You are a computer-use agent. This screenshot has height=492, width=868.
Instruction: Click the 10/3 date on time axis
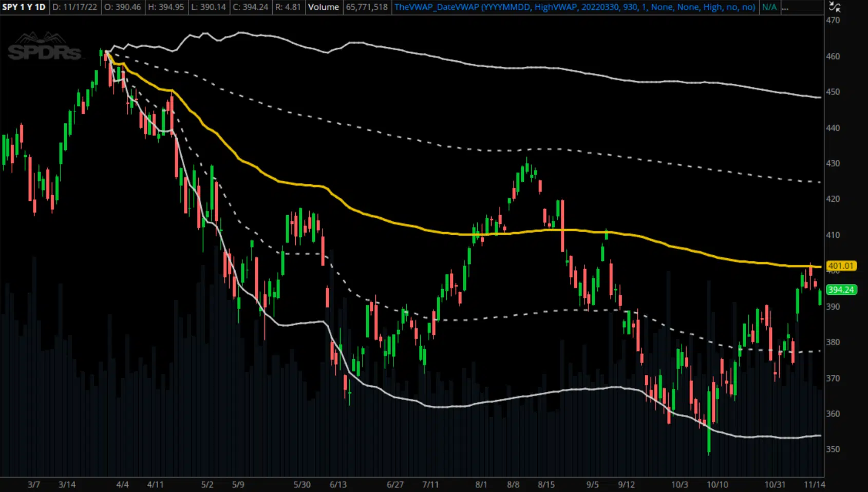pos(680,484)
